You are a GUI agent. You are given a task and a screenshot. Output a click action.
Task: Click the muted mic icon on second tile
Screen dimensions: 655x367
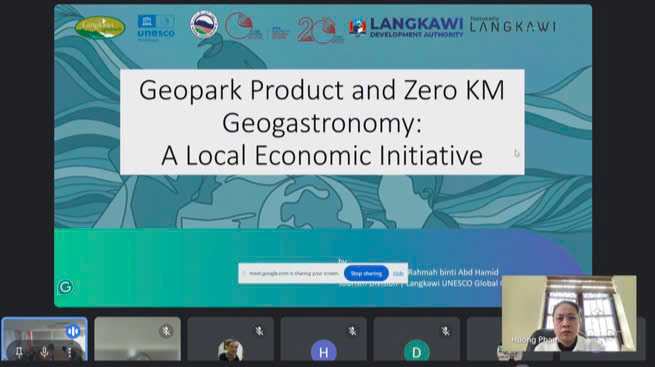click(166, 332)
